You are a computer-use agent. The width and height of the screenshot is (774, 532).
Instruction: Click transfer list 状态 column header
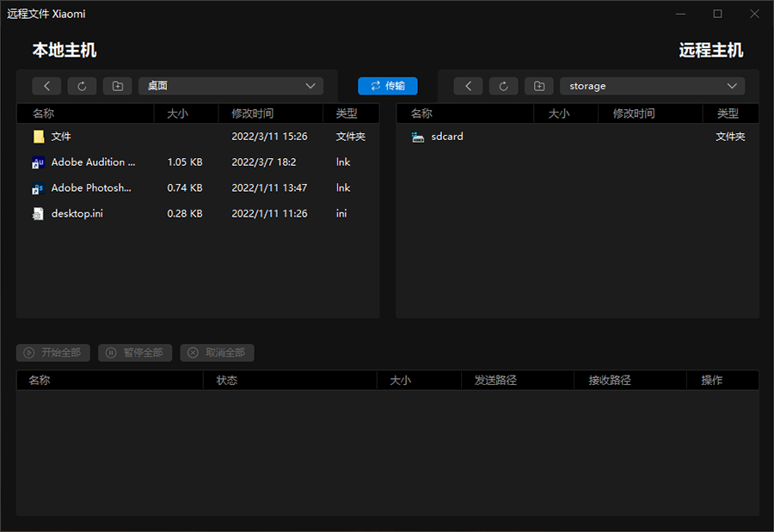point(290,381)
